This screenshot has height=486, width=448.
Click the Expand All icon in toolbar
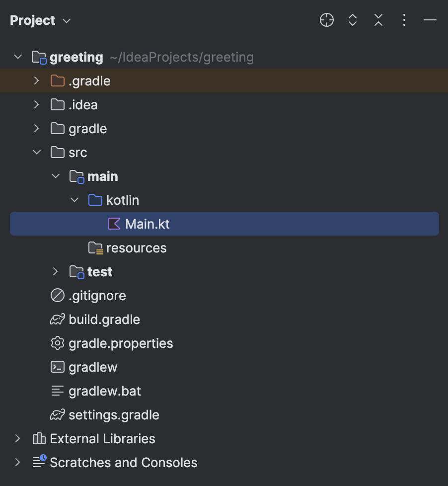tap(352, 20)
